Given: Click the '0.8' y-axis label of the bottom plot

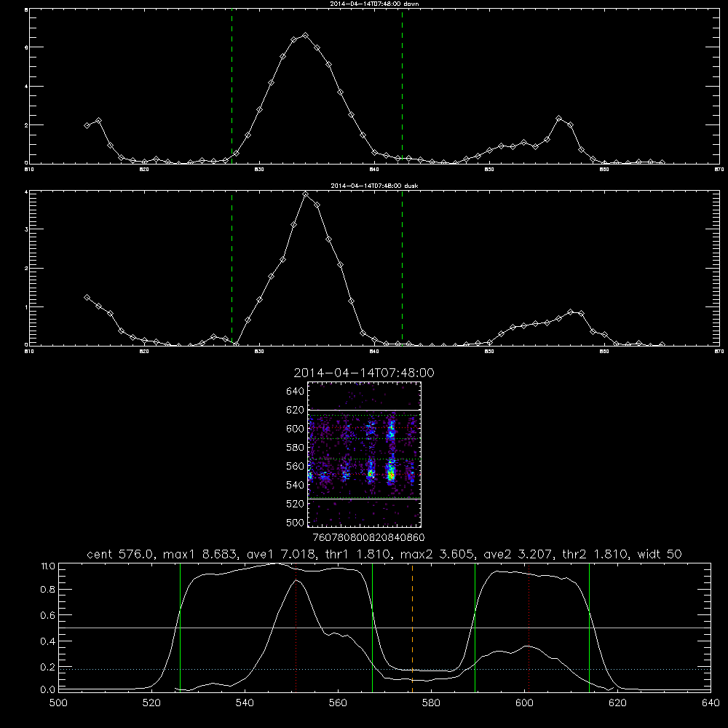Looking at the screenshot, I should pos(48,590).
